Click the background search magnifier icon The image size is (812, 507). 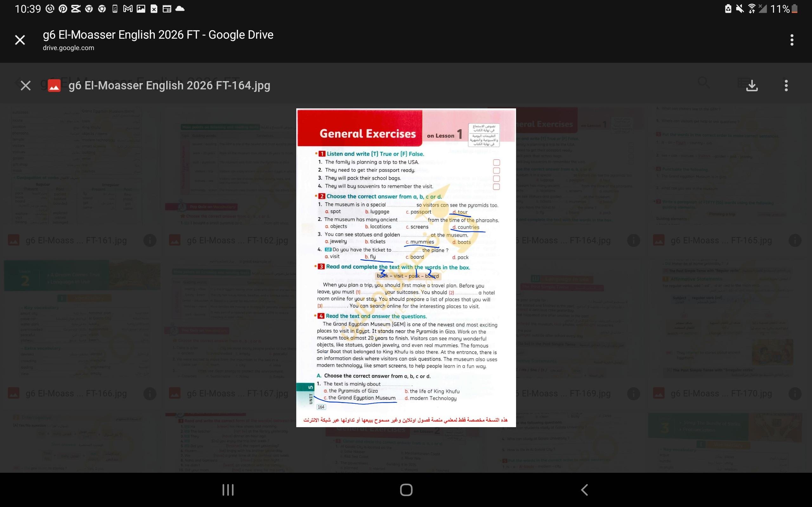pos(703,82)
